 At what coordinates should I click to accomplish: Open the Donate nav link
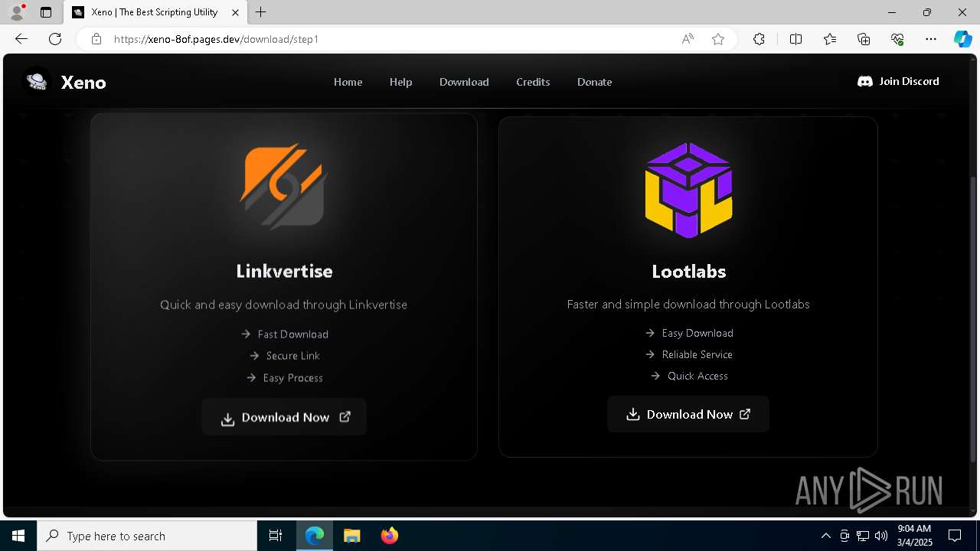coord(594,82)
